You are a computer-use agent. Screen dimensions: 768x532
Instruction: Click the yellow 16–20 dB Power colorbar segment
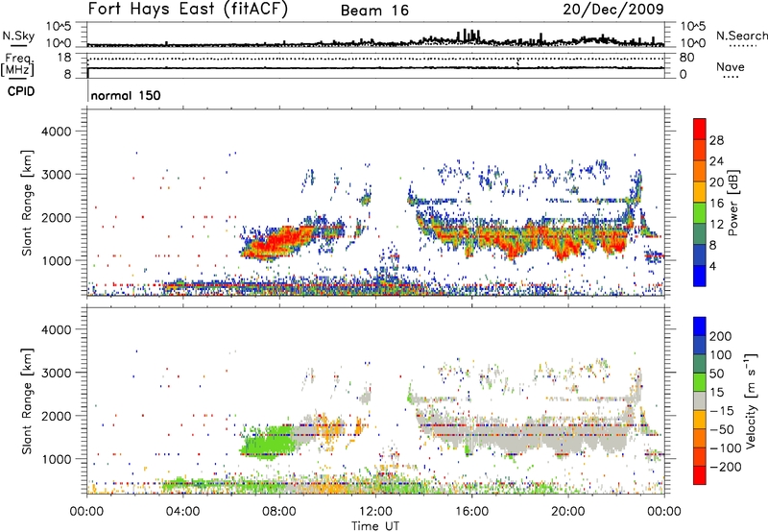[x=700, y=192]
